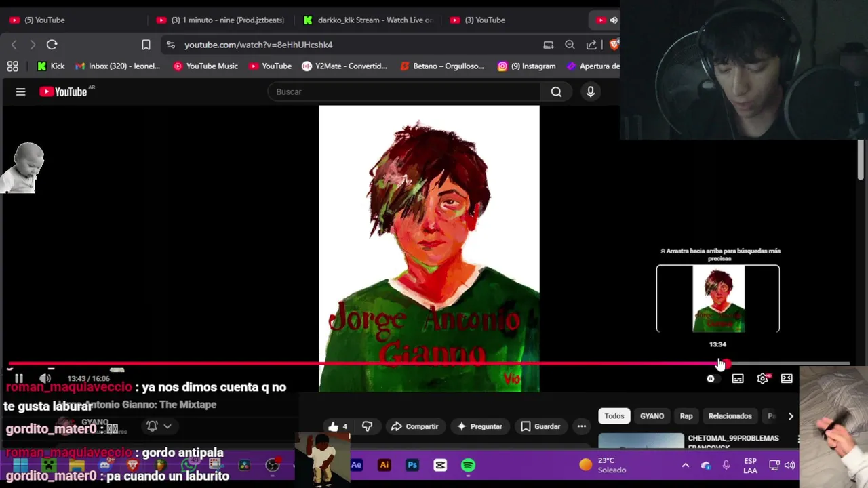The image size is (868, 488).
Task: Select the Todos filter chip
Action: pyautogui.click(x=614, y=416)
